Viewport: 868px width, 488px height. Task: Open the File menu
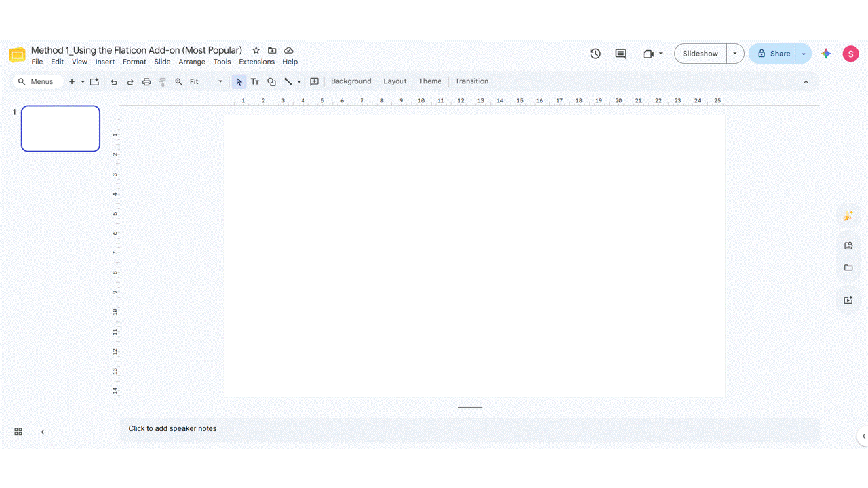37,62
